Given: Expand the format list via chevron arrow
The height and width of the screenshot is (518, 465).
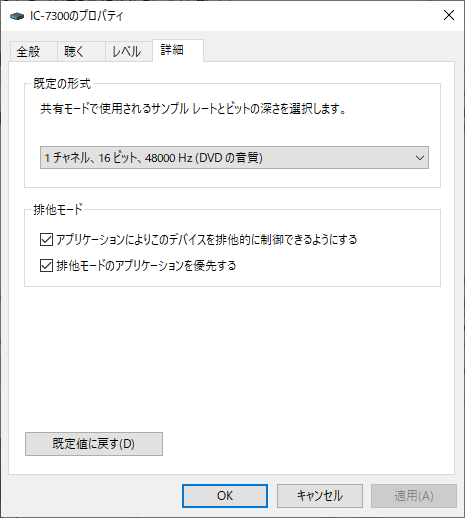Looking at the screenshot, I should coord(420,157).
